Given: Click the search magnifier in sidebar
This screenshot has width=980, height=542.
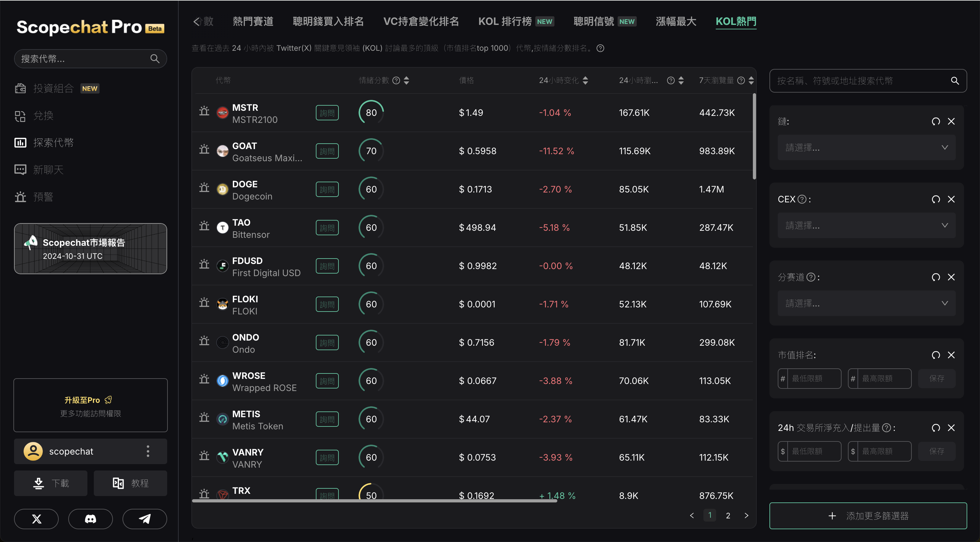Looking at the screenshot, I should pos(154,59).
